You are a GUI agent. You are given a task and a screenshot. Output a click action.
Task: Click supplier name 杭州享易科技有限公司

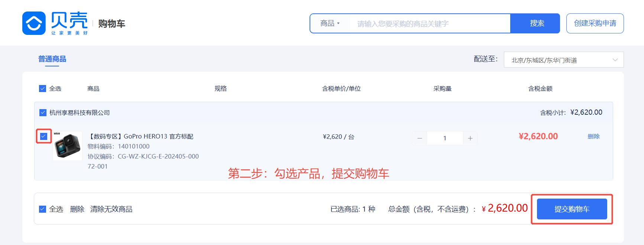pos(80,112)
